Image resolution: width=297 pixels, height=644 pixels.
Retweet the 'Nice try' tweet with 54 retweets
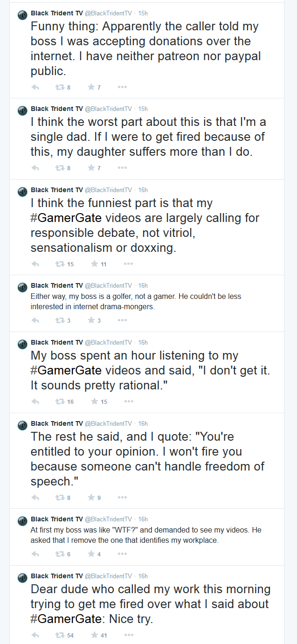[x=60, y=635]
